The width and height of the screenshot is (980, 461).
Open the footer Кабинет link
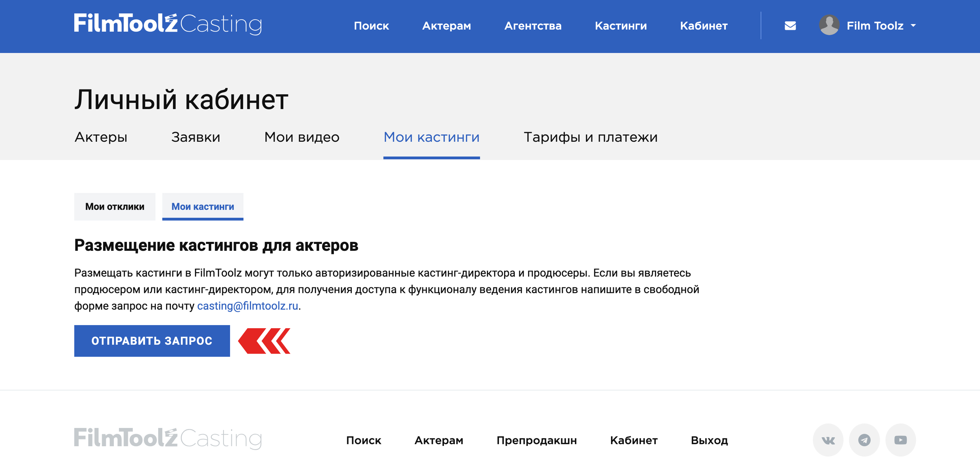tap(633, 440)
